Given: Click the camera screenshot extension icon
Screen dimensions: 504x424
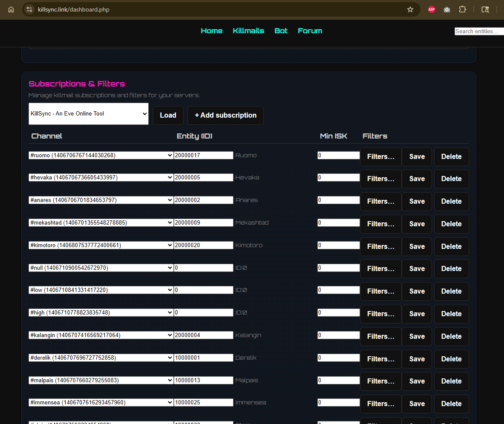Looking at the screenshot, I should coord(446,9).
